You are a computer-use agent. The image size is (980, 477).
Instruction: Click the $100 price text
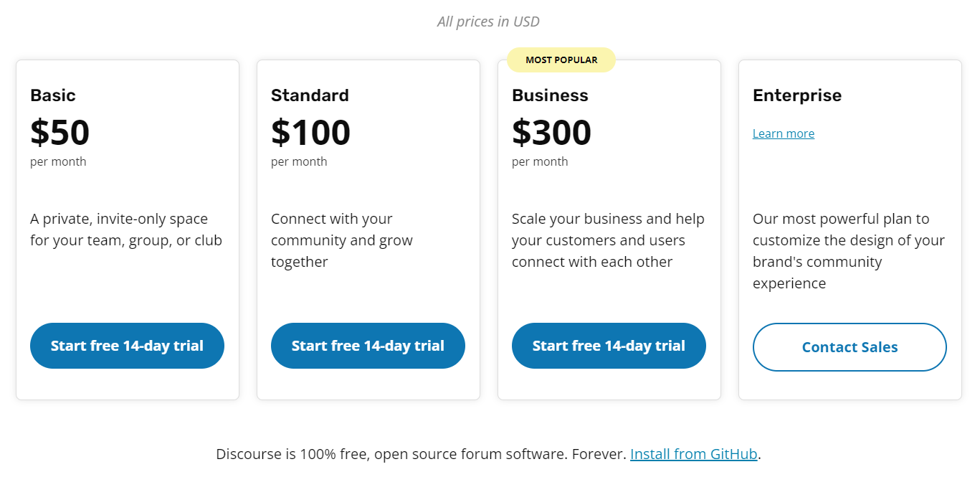(x=310, y=132)
